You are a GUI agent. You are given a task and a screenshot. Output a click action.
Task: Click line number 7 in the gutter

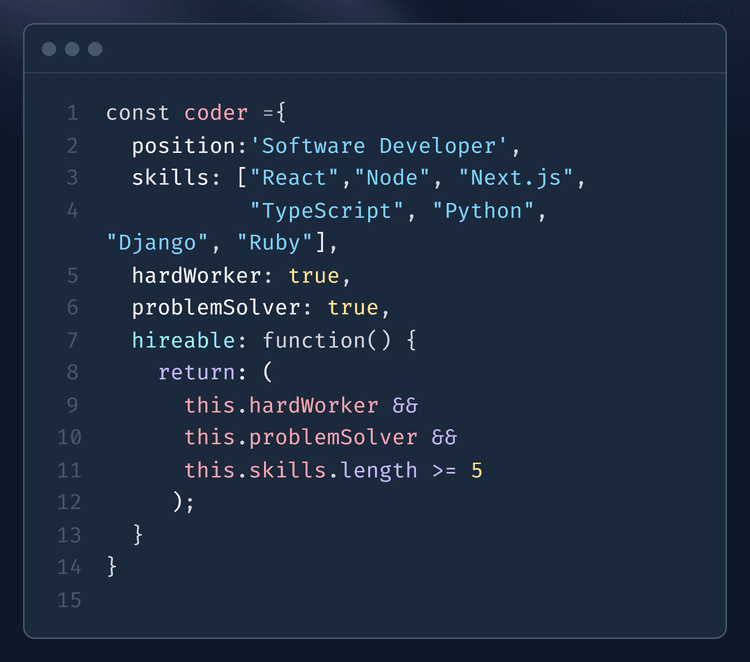click(x=72, y=341)
